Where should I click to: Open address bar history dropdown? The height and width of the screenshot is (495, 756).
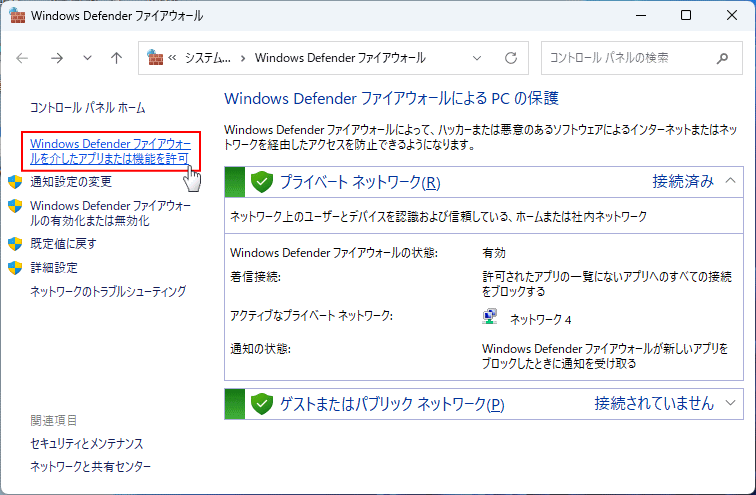pos(477,58)
